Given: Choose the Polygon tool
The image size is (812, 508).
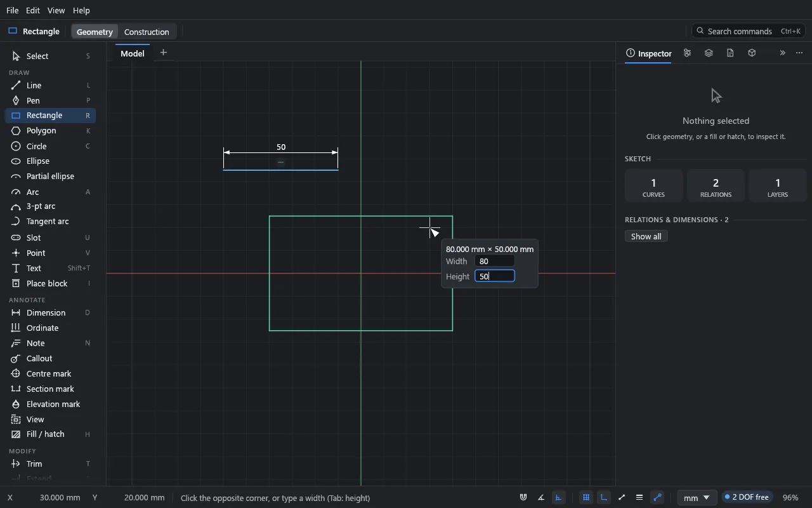Looking at the screenshot, I should pyautogui.click(x=51, y=131).
